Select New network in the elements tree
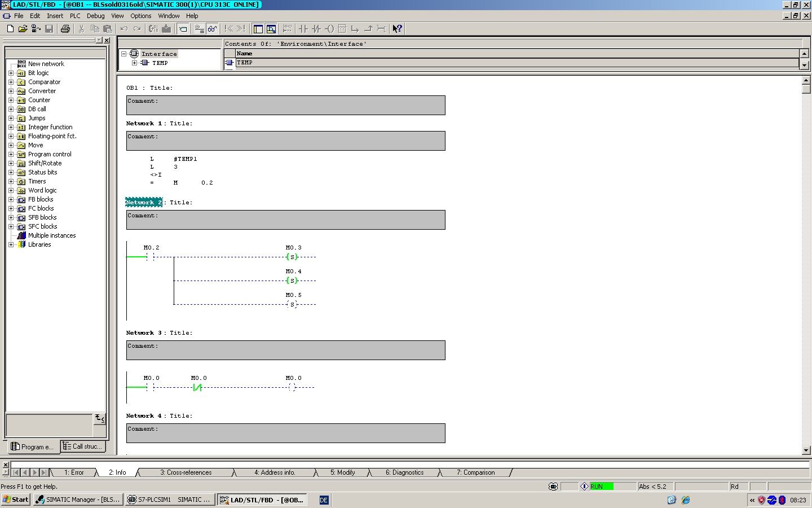812x508 pixels. coord(46,64)
